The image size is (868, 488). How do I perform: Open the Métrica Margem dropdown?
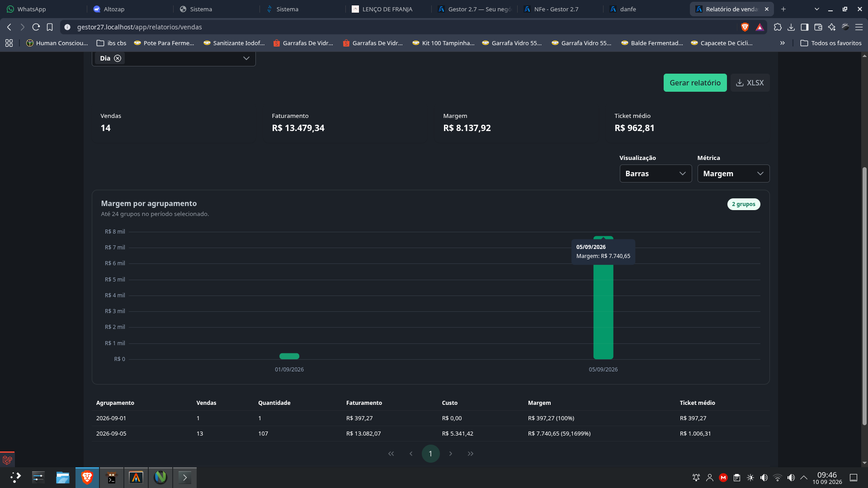click(733, 174)
